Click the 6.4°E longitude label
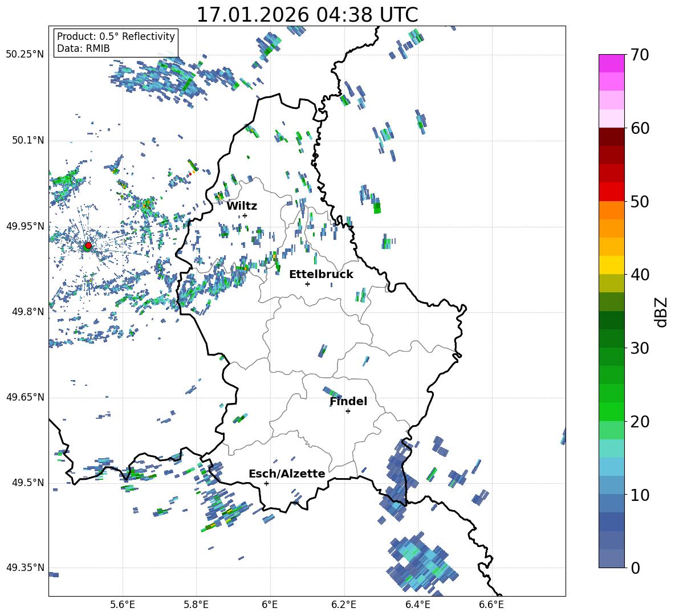Image resolution: width=675 pixels, height=616 pixels. pos(417,605)
